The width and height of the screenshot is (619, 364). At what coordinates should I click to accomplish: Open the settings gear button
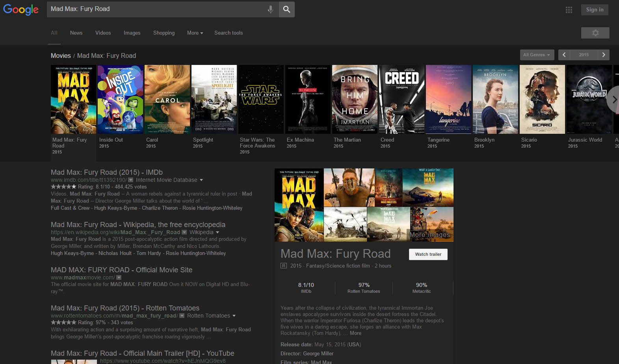point(595,33)
